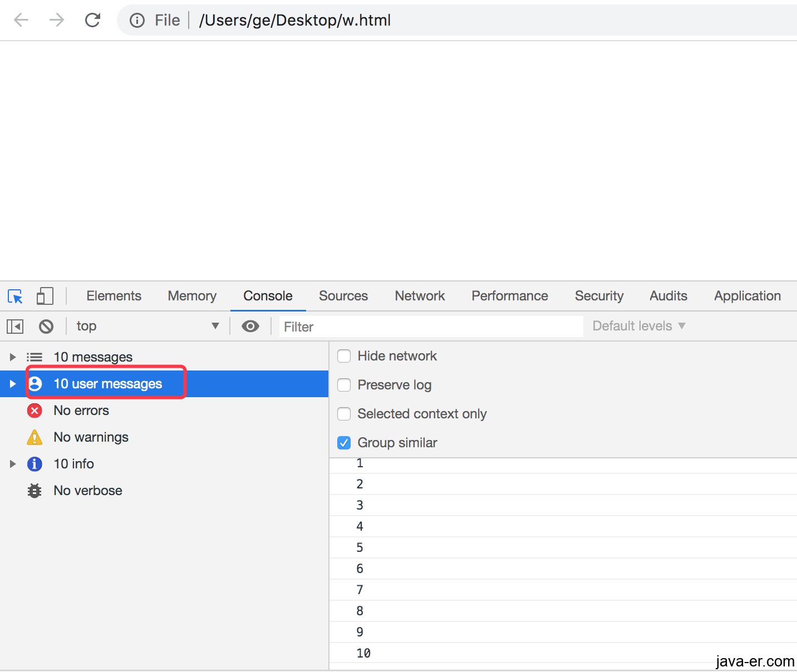The height and width of the screenshot is (672, 797).
Task: Click the eye live expression icon
Action: (x=250, y=327)
